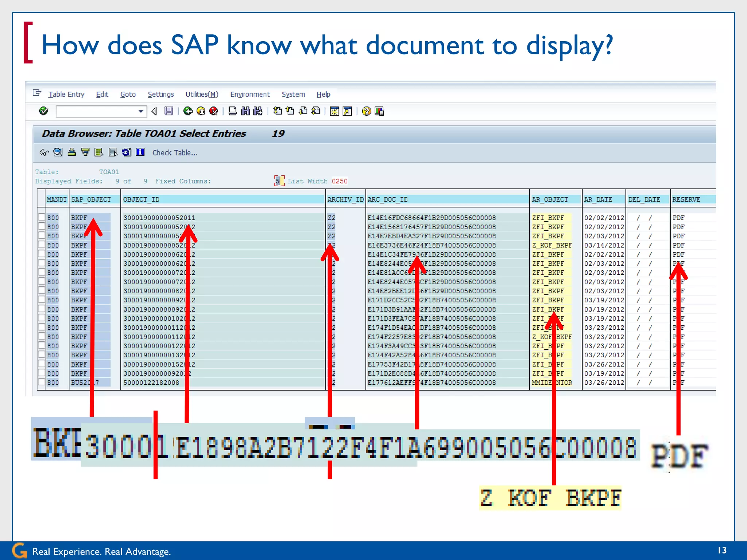Click the DEL_DATE column header
The height and width of the screenshot is (560, 747).
pos(648,199)
